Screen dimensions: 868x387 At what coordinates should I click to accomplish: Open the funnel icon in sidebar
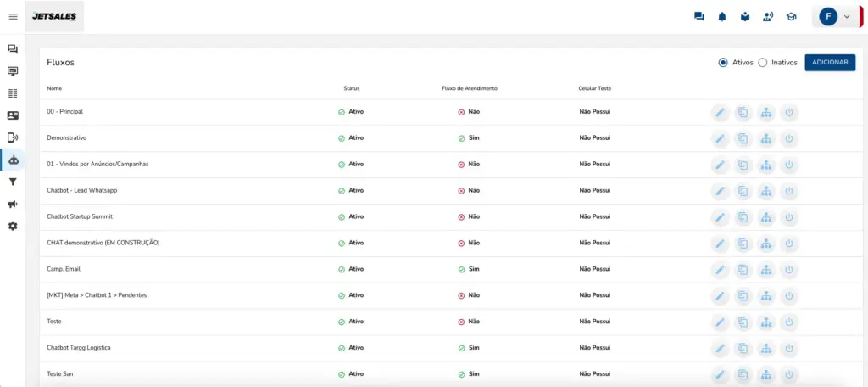tap(13, 182)
